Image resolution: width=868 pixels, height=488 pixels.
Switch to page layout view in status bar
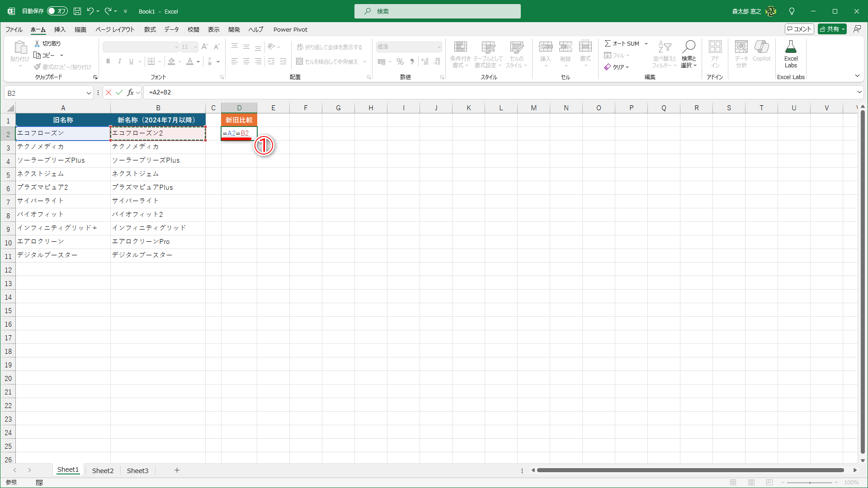(751, 483)
